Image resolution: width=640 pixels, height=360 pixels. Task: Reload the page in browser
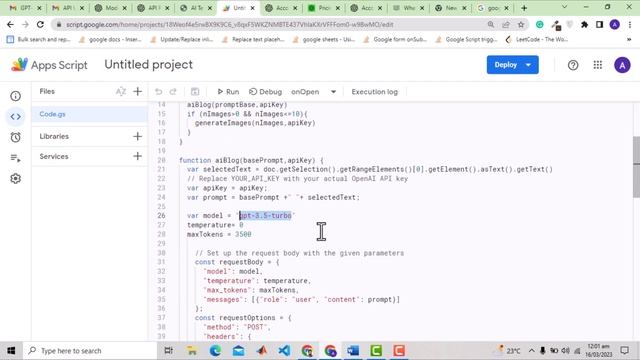[40, 24]
